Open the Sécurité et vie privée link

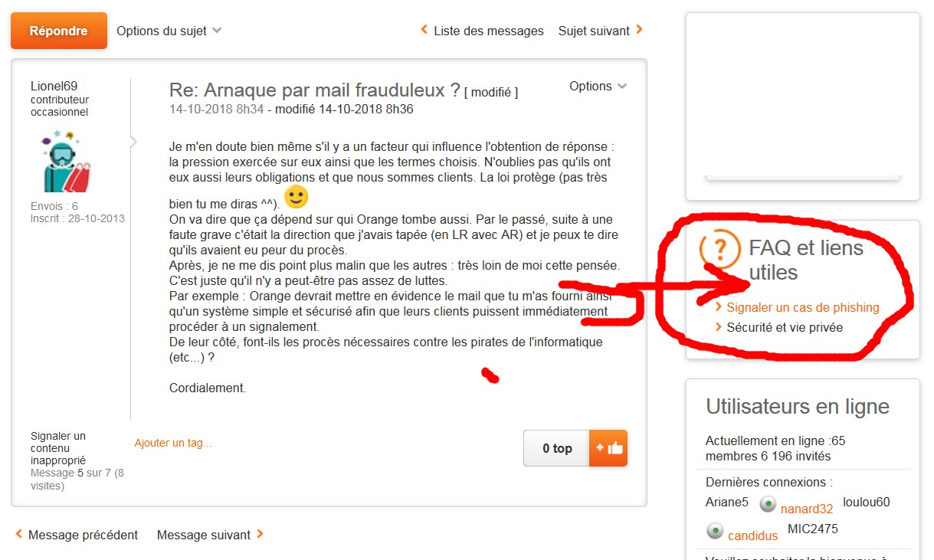click(x=785, y=327)
